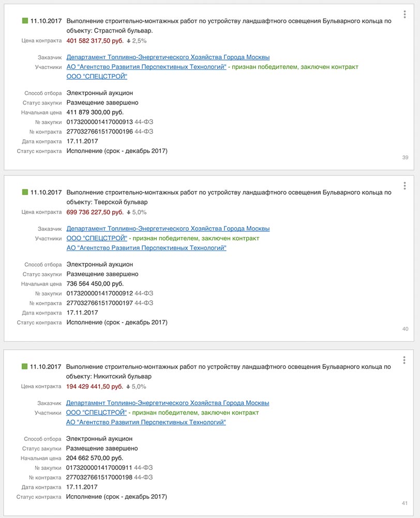Open three-dot menu on Никитский бульвар card
Image resolution: width=420 pixels, height=518 pixels.
pyautogui.click(x=404, y=360)
